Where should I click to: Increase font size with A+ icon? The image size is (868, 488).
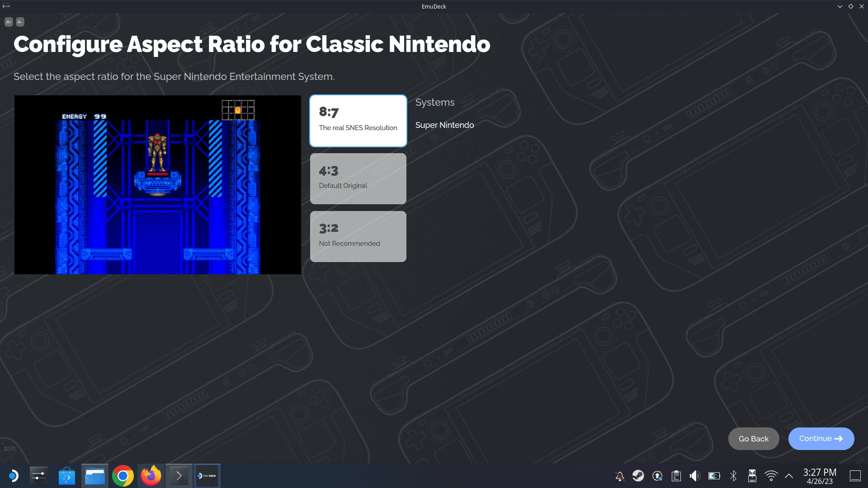9,22
